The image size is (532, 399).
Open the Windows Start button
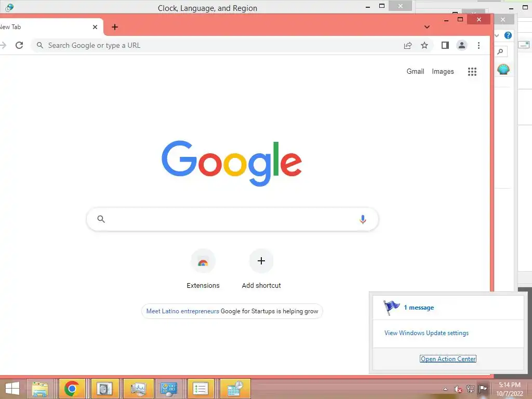coord(12,389)
